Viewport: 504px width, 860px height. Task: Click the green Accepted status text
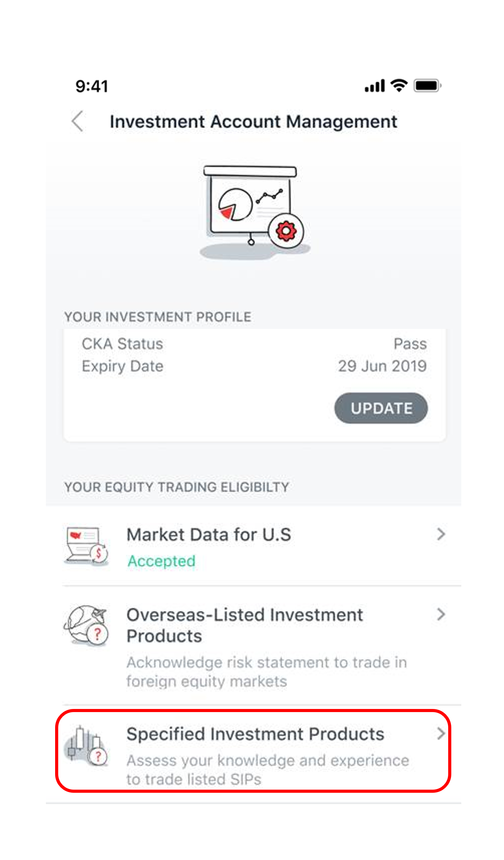pyautogui.click(x=161, y=561)
